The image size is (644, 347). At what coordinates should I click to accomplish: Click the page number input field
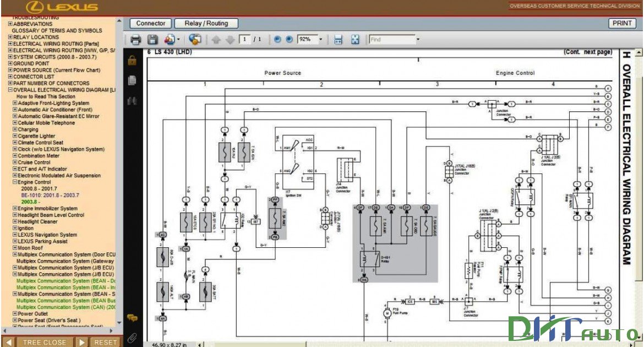[245, 40]
